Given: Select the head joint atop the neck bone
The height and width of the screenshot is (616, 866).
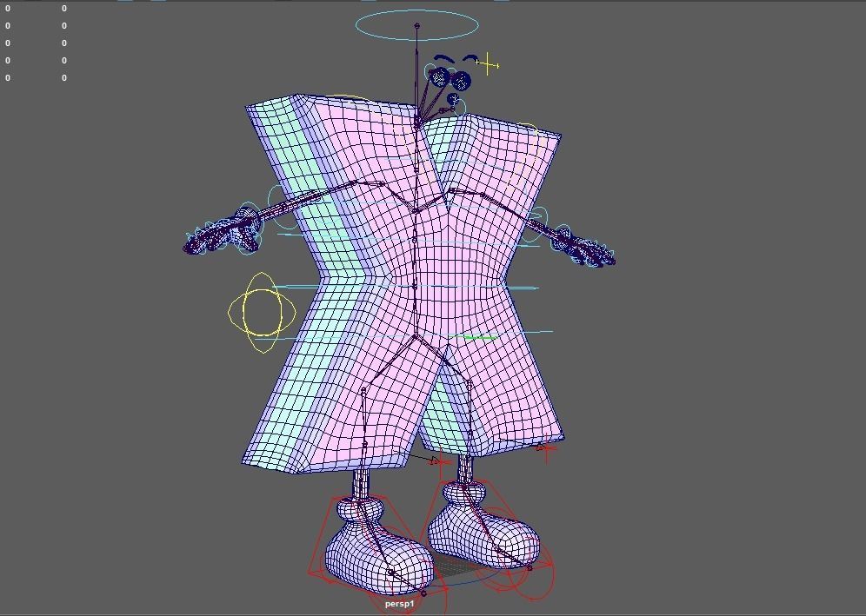Looking at the screenshot, I should [x=417, y=25].
